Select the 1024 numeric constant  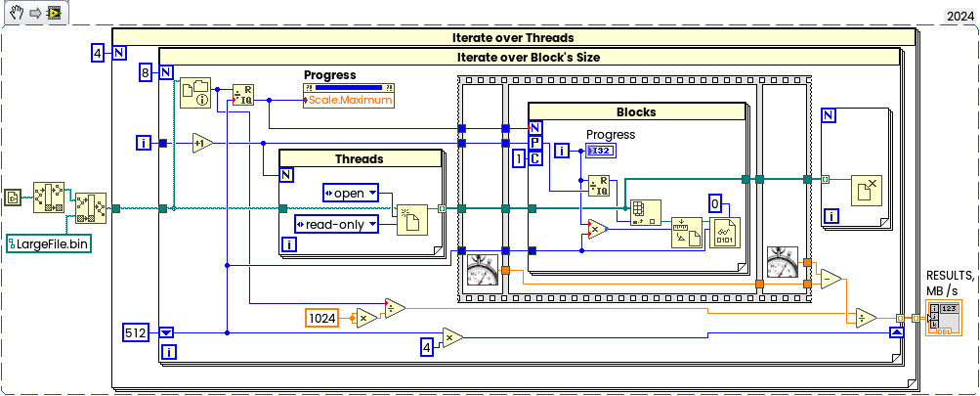click(322, 319)
